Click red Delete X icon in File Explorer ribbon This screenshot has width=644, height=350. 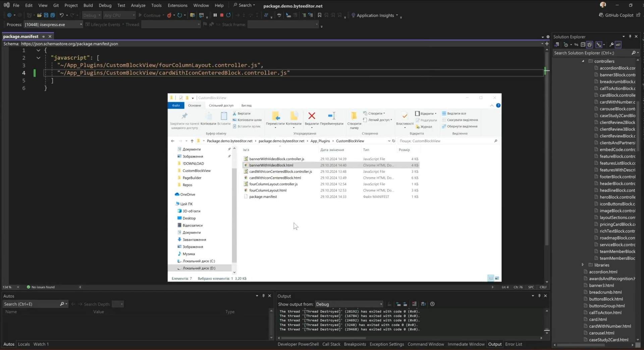[x=312, y=116]
